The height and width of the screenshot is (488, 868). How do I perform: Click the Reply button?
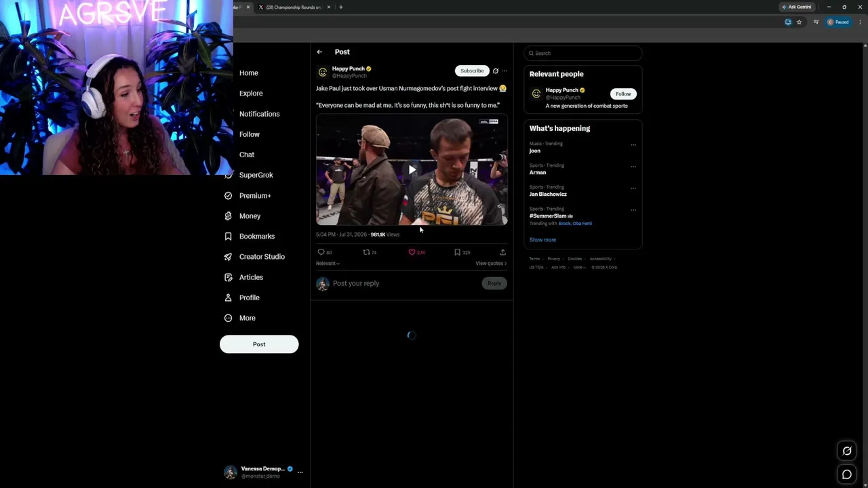coord(494,283)
